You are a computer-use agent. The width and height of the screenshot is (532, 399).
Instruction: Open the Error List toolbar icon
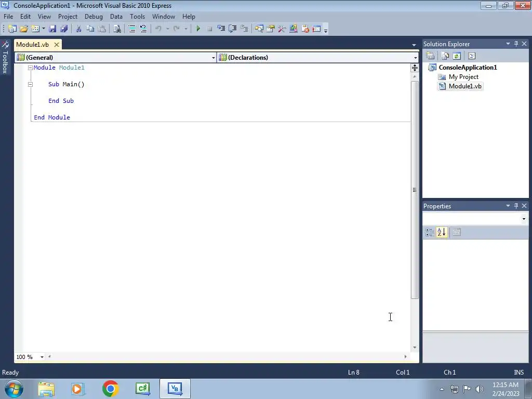click(305, 29)
